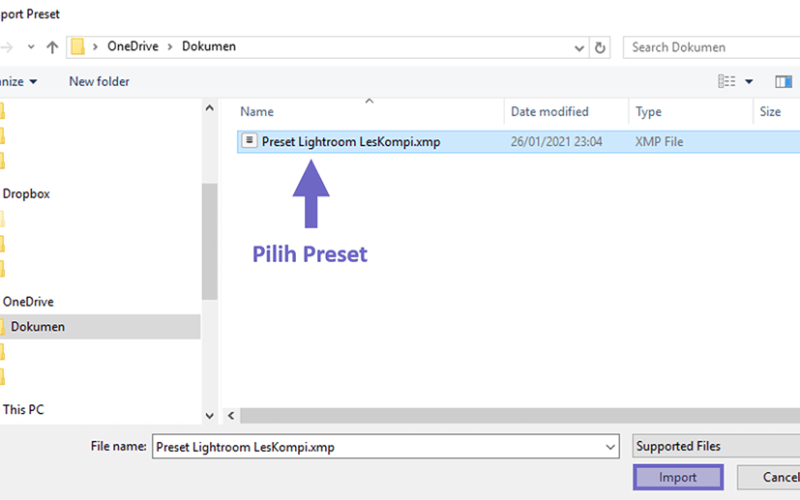Open the File name history dropdown arrow
The height and width of the screenshot is (500, 800).
610,447
